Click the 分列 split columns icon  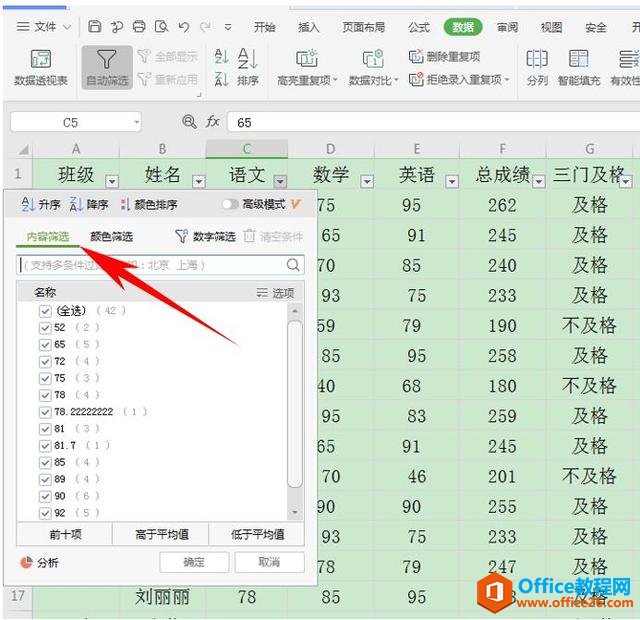537,60
